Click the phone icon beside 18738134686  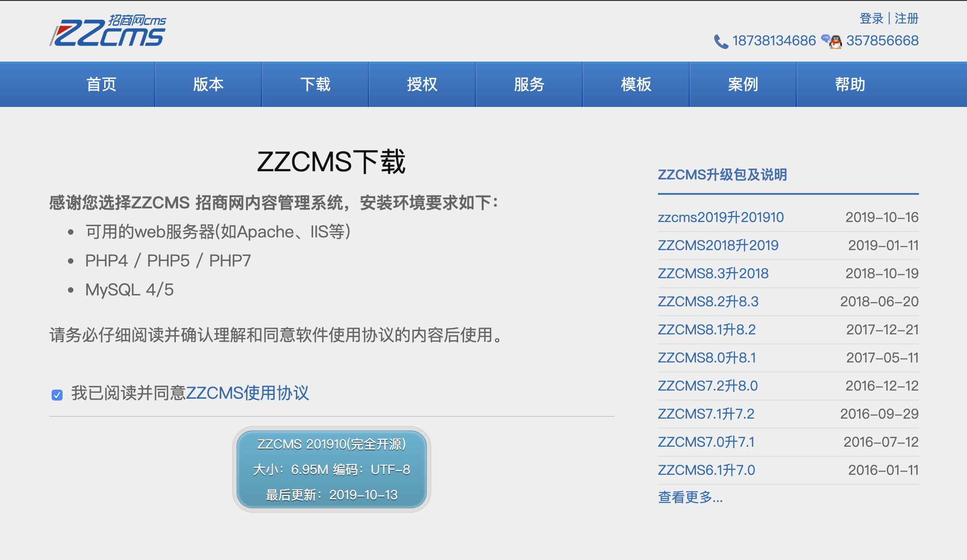point(720,41)
